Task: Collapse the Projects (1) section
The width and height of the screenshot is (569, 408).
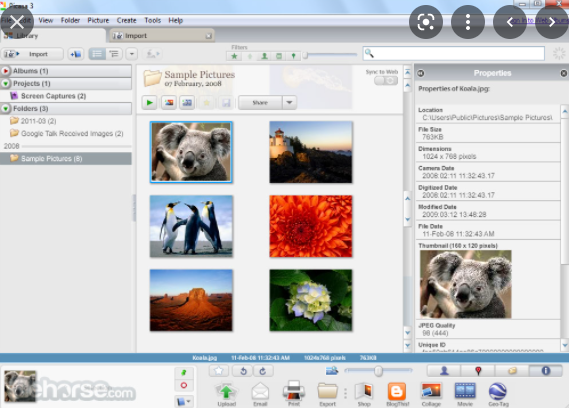Action: (5, 83)
